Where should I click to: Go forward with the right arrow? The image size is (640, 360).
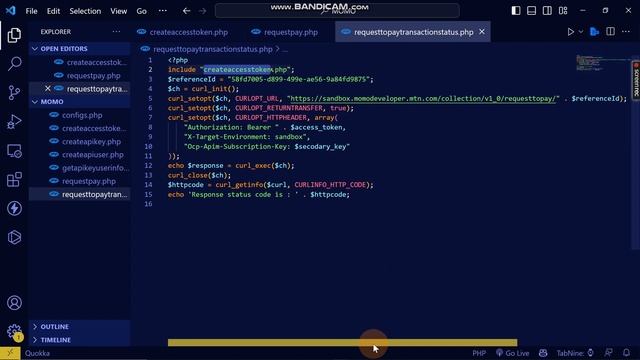pos(202,11)
